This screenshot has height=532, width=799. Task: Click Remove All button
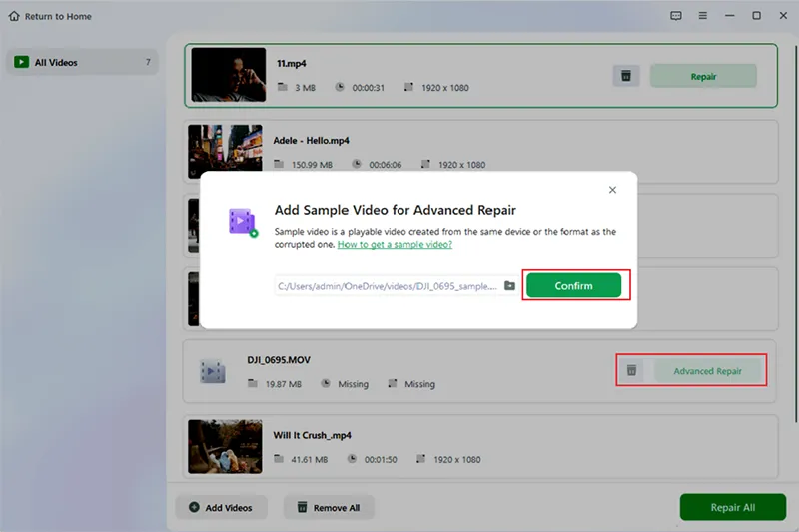point(329,508)
